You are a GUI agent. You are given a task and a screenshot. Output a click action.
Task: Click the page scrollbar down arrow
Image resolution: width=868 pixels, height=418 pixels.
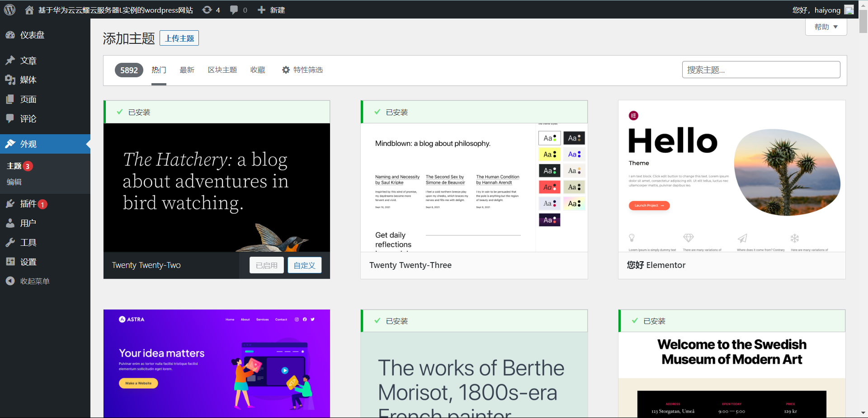click(x=863, y=413)
